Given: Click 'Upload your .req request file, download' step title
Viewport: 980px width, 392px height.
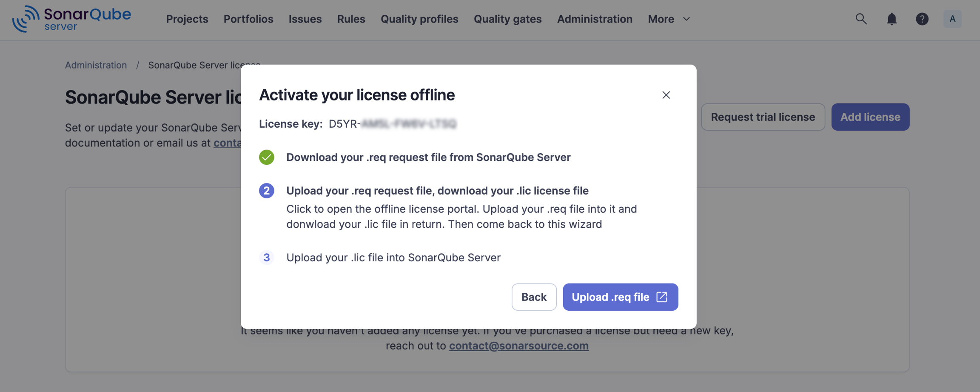Looking at the screenshot, I should [x=437, y=191].
